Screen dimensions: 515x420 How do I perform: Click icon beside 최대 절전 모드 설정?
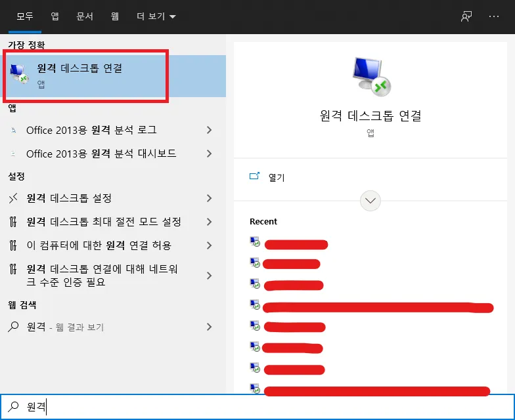13,222
